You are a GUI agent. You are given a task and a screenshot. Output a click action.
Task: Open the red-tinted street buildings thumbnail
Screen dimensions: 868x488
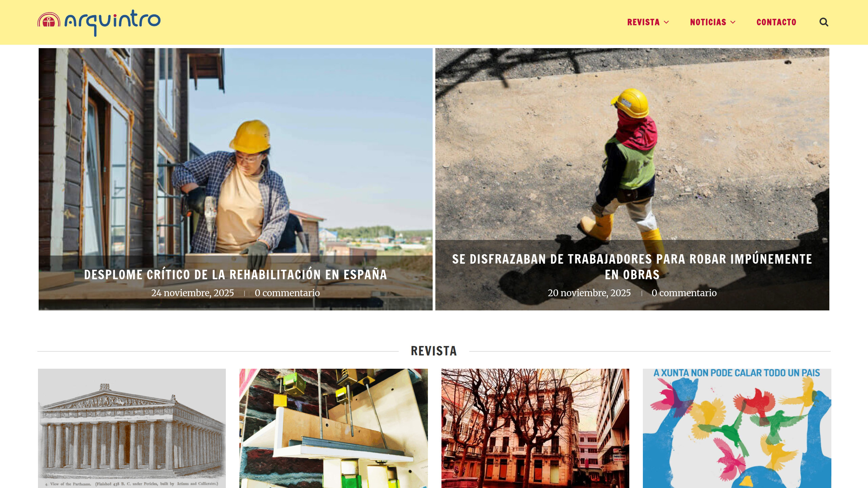[x=535, y=428]
